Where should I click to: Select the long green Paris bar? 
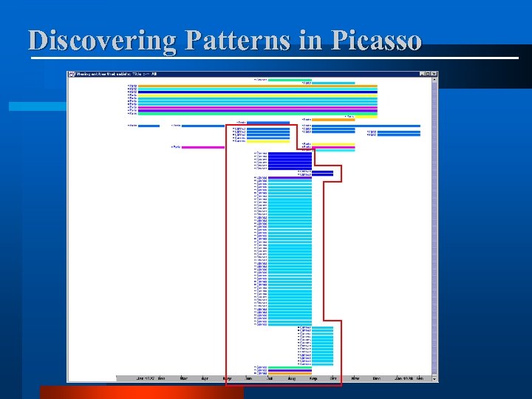coord(258,114)
